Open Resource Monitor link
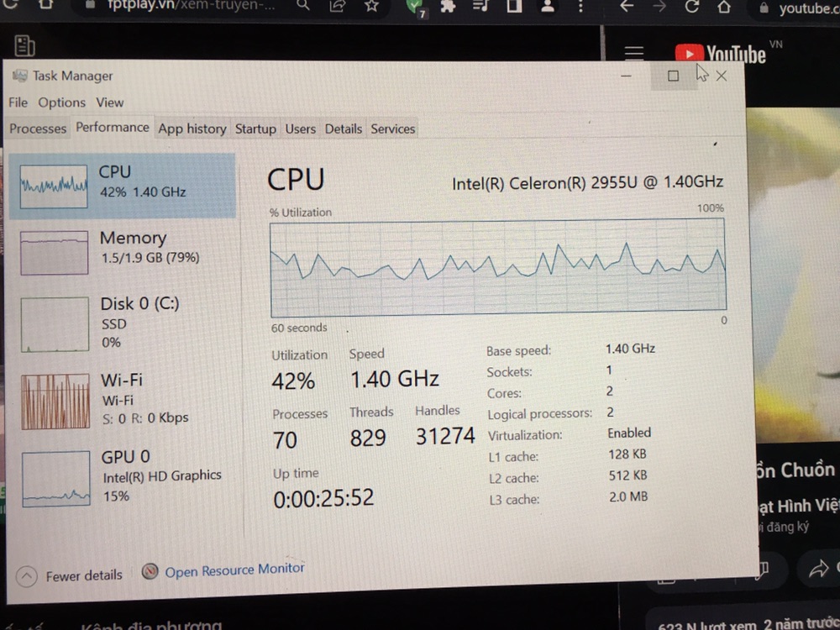The image size is (840, 630). tap(234, 570)
